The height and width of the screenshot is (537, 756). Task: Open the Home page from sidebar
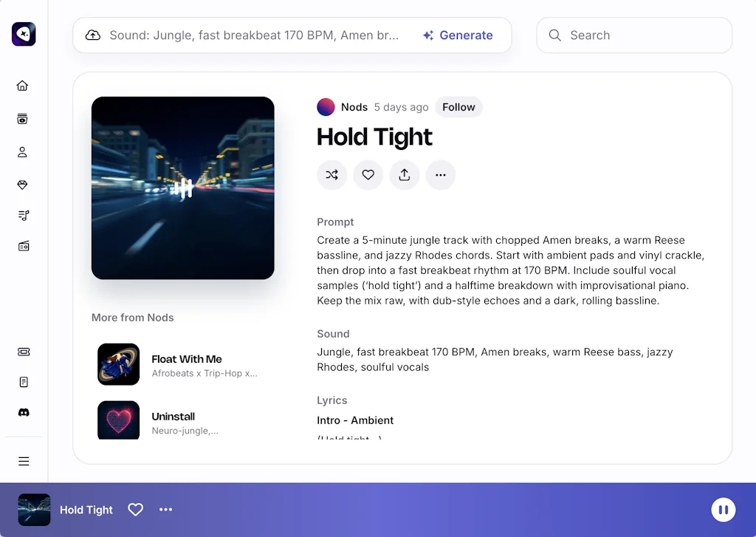(x=23, y=86)
